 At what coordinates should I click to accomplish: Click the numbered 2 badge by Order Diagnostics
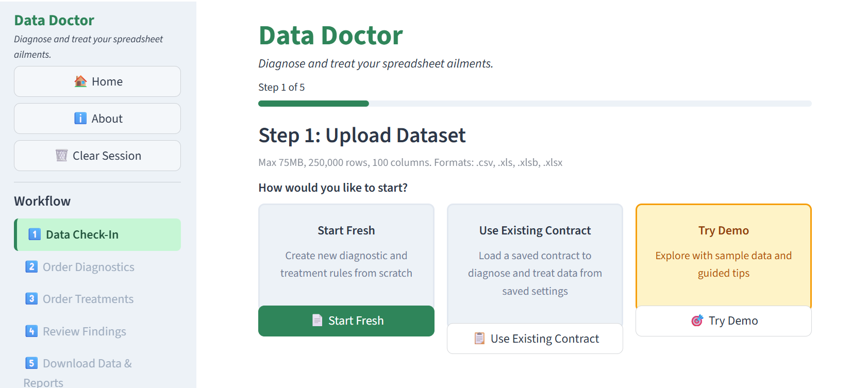click(32, 266)
